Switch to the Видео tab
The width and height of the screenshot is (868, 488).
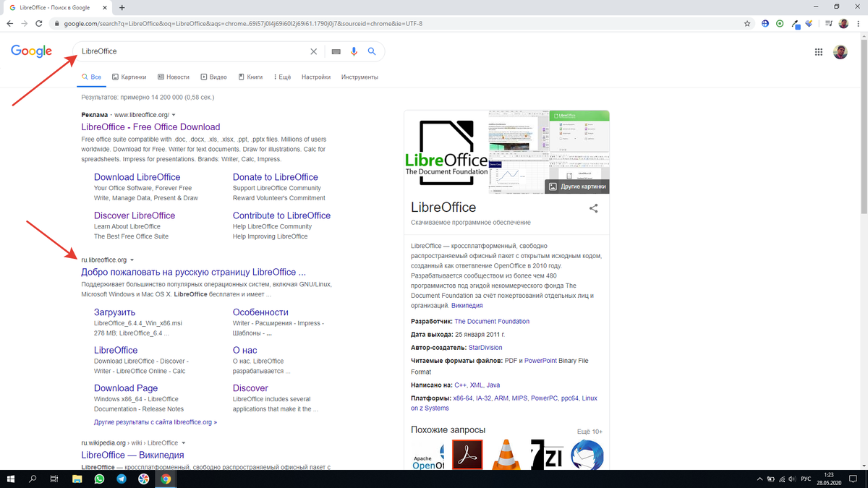213,77
